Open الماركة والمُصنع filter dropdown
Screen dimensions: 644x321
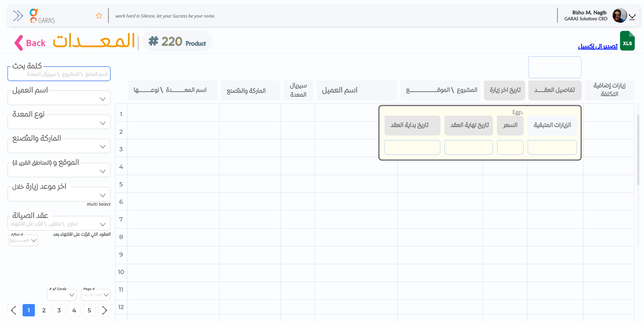click(x=59, y=147)
